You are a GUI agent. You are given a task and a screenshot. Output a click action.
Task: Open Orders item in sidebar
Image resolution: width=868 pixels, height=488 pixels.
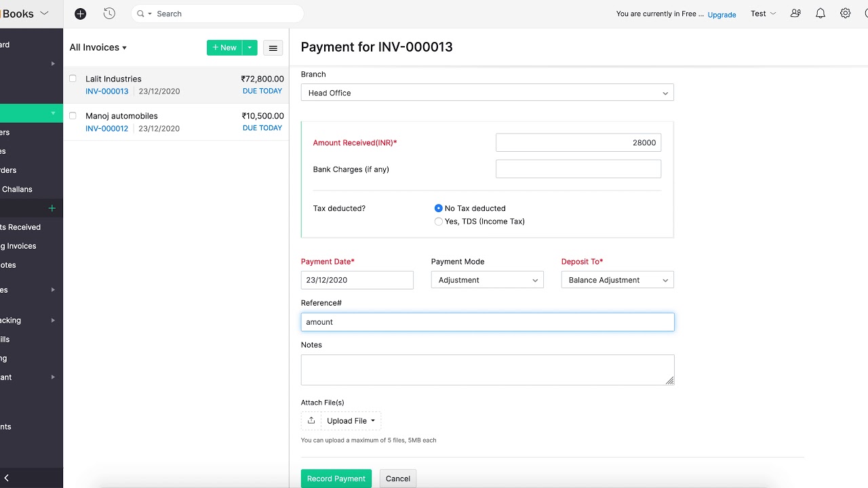pyautogui.click(x=8, y=170)
